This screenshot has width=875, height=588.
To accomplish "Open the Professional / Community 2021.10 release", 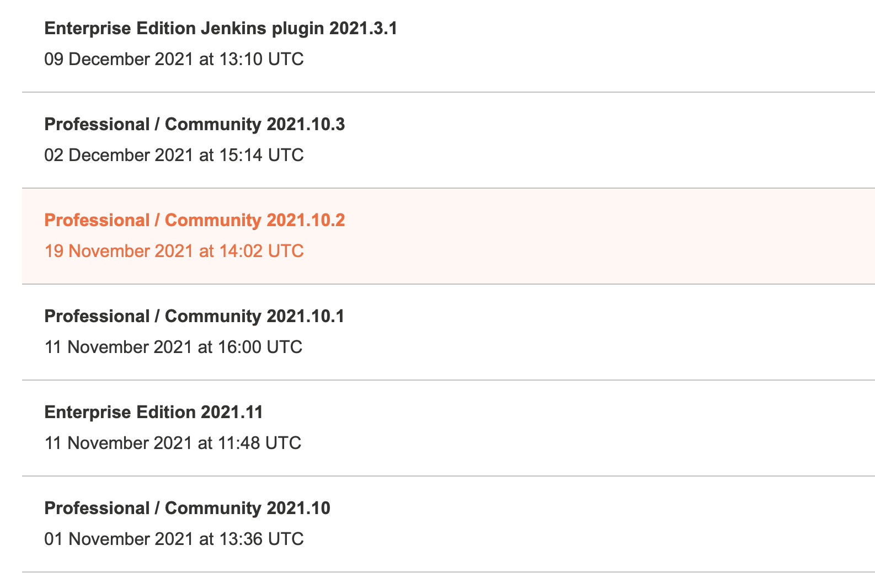I will [x=187, y=509].
